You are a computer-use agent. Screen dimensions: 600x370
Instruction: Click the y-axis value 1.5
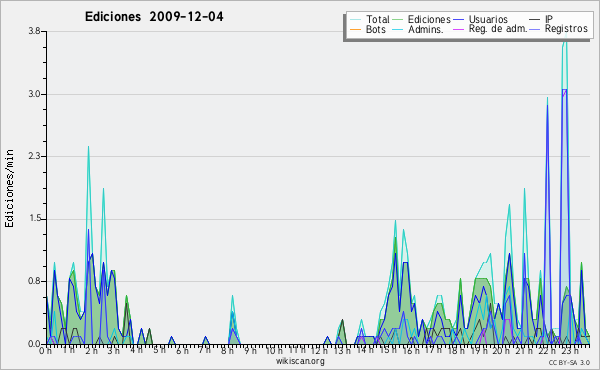(34, 219)
